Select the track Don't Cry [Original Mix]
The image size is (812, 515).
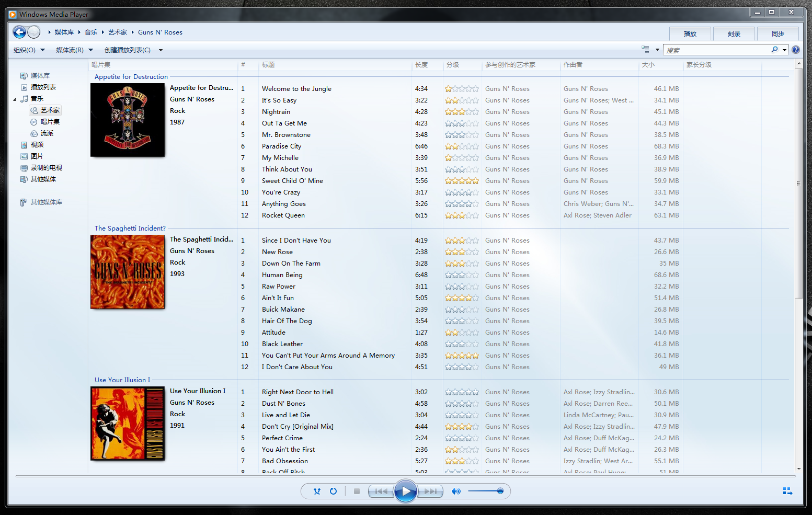[298, 427]
